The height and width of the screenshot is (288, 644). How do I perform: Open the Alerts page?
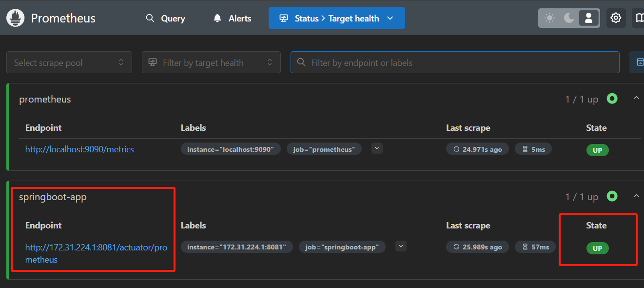(x=232, y=18)
